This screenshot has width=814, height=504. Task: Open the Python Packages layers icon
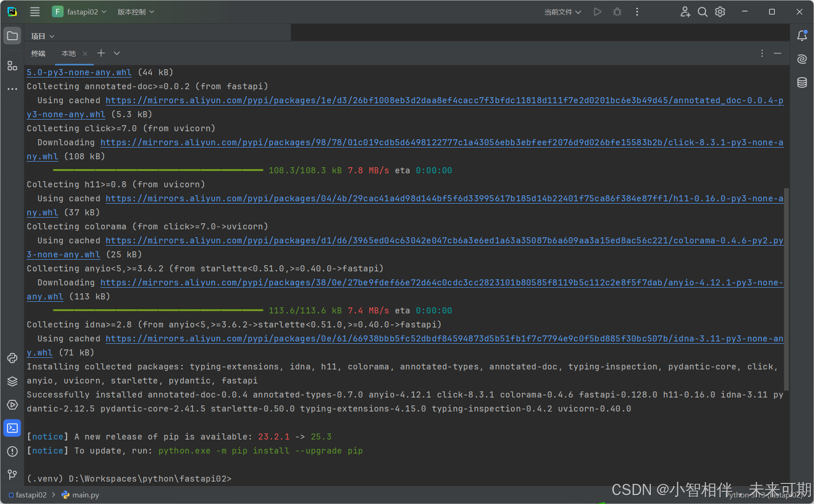pyautogui.click(x=13, y=381)
